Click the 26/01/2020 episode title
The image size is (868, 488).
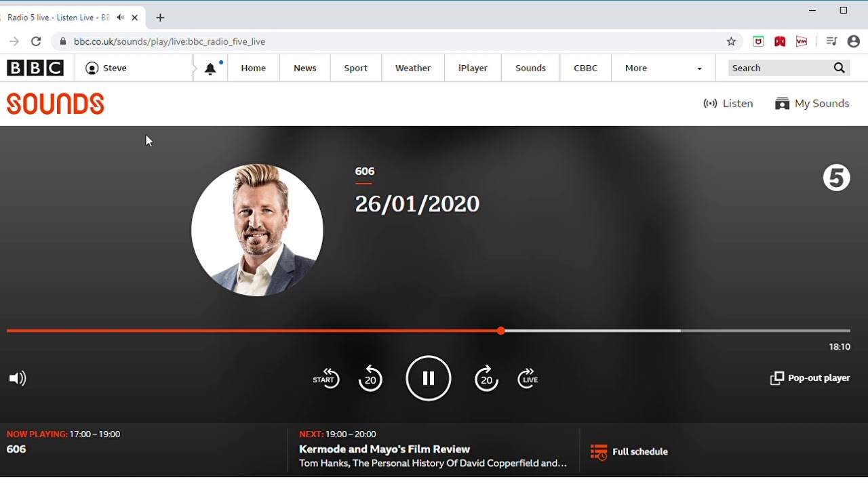coord(417,204)
